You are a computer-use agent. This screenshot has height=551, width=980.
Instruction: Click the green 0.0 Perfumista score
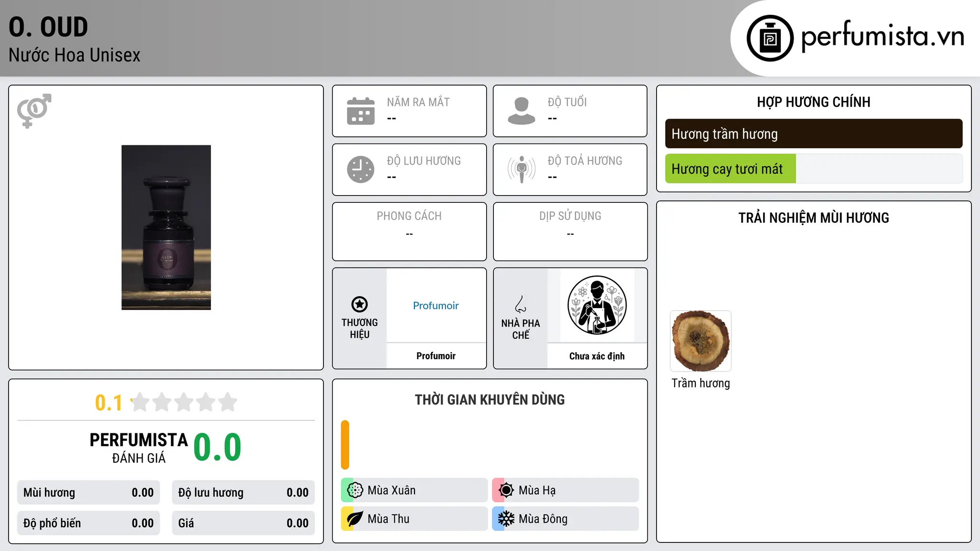coord(218,447)
